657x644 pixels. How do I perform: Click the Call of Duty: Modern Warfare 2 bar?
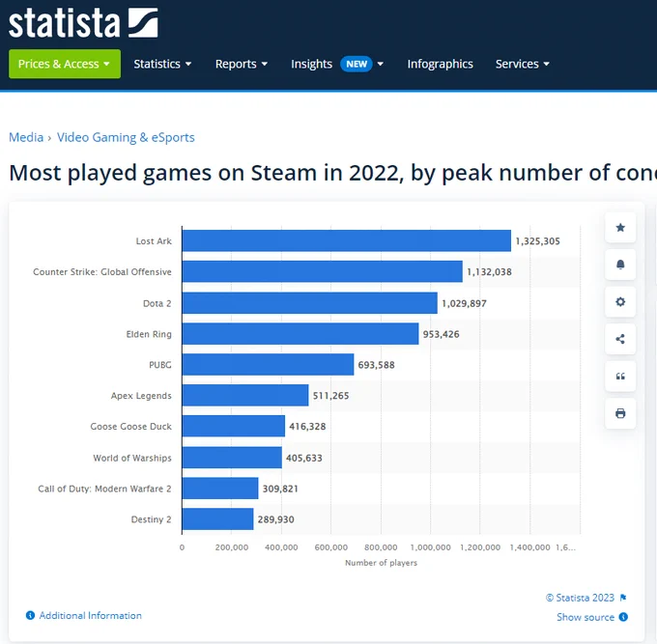coord(220,489)
